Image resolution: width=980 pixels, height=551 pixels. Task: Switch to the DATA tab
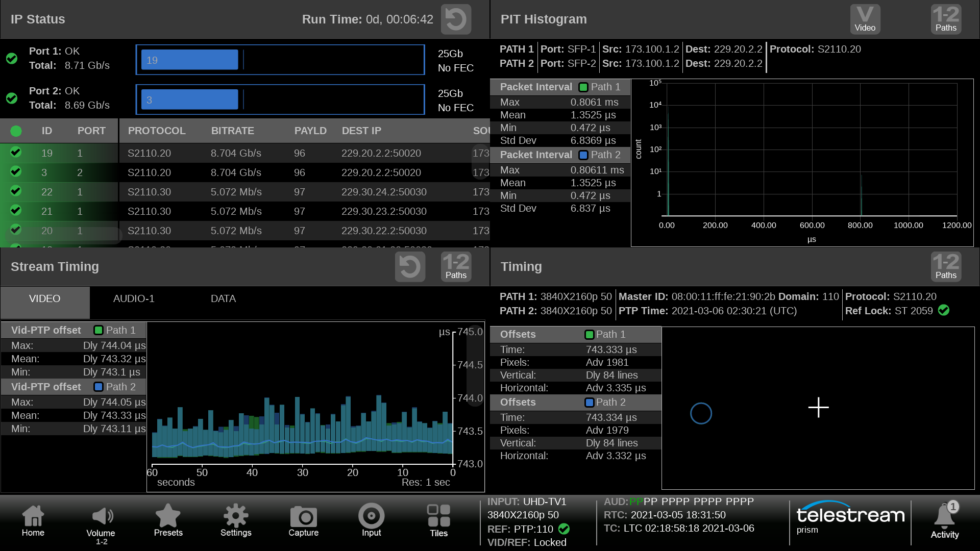[223, 299]
